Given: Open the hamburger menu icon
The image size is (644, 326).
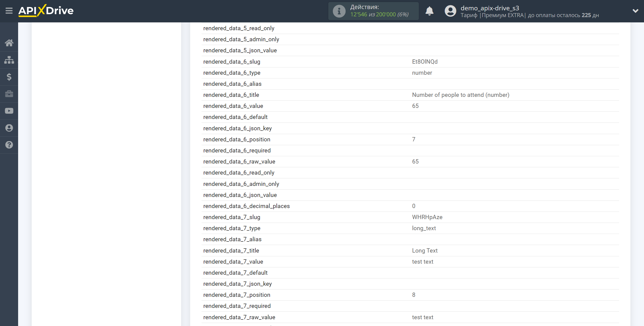Looking at the screenshot, I should coord(9,11).
